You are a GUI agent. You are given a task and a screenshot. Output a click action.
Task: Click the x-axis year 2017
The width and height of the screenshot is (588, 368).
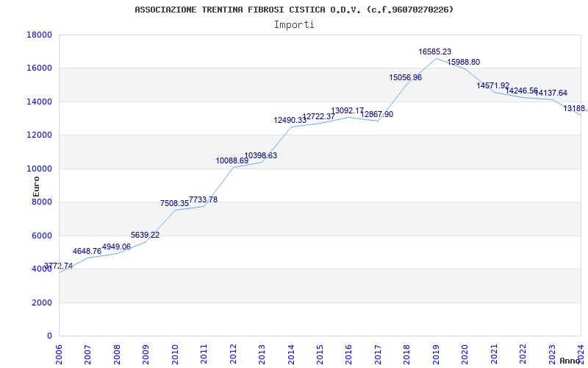pyautogui.click(x=378, y=354)
